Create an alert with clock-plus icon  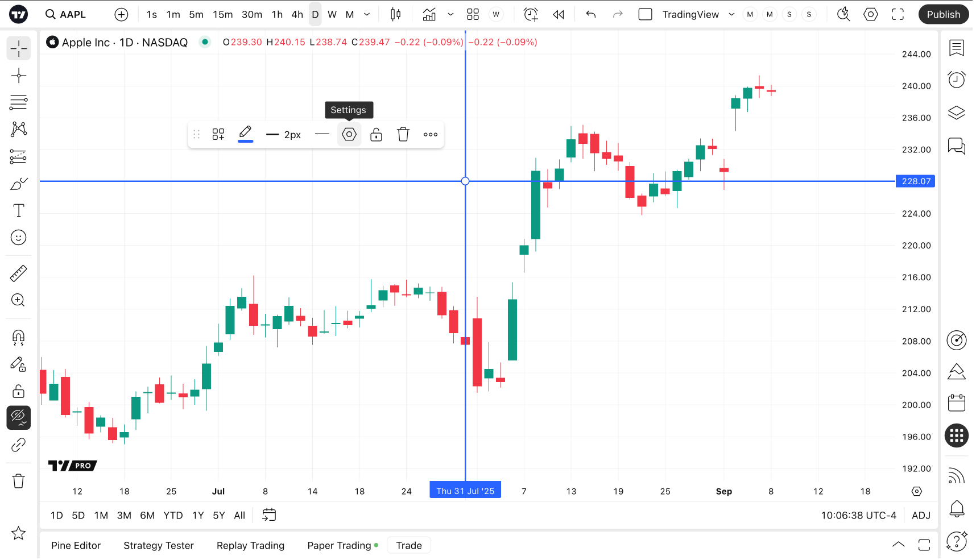click(x=531, y=15)
